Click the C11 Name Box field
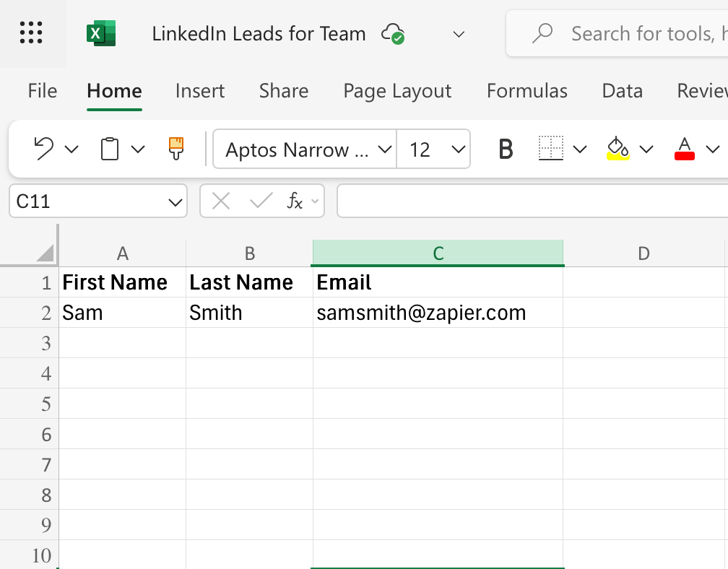The image size is (728, 569). 98,201
